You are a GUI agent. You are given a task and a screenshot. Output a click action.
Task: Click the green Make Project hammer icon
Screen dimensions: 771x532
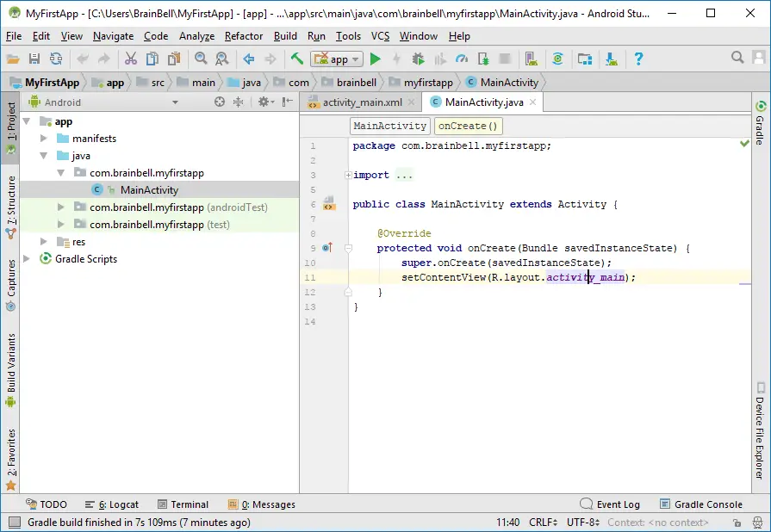tap(297, 59)
